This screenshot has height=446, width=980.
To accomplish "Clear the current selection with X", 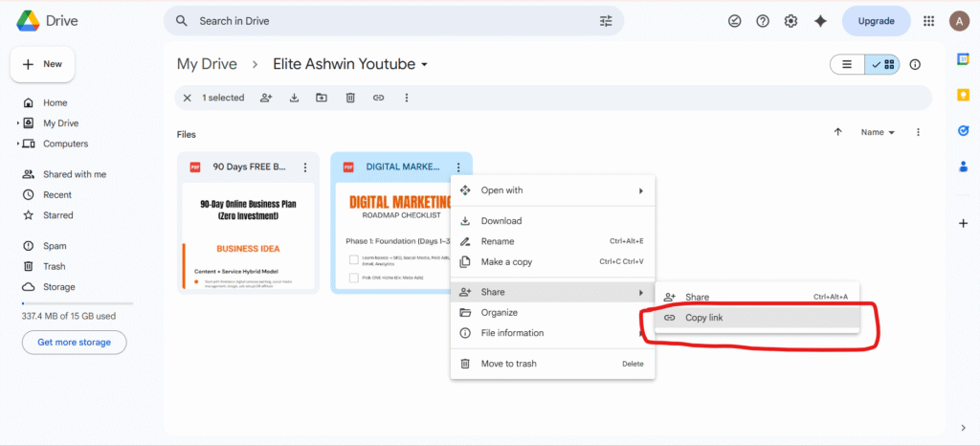I will (188, 98).
